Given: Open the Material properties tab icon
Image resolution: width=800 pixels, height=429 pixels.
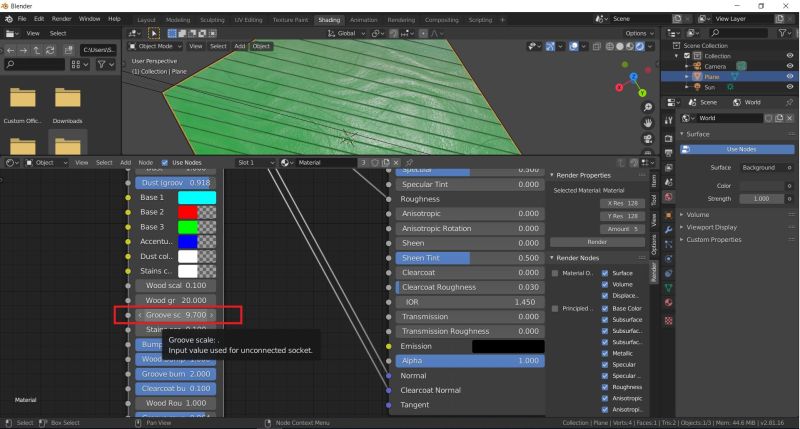Looking at the screenshot, I should point(668,302).
